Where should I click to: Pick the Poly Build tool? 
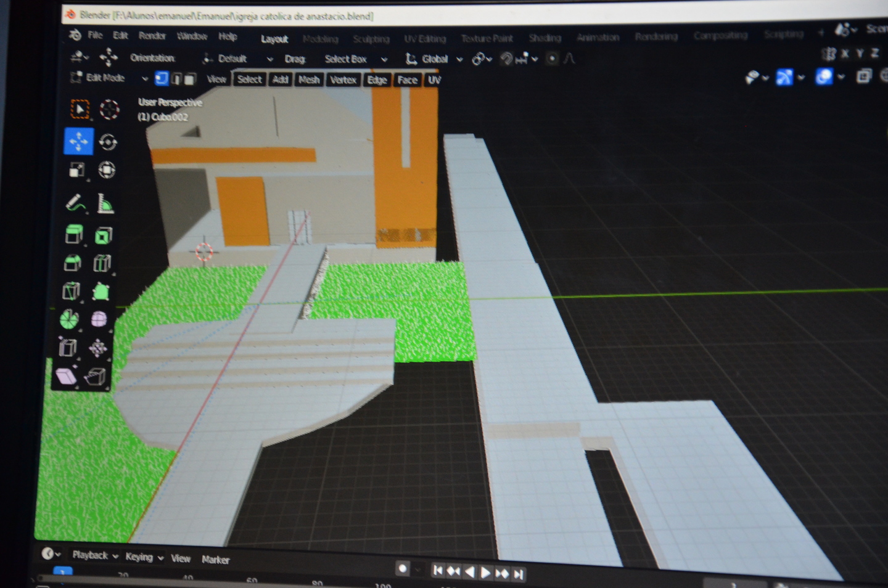[x=101, y=291]
